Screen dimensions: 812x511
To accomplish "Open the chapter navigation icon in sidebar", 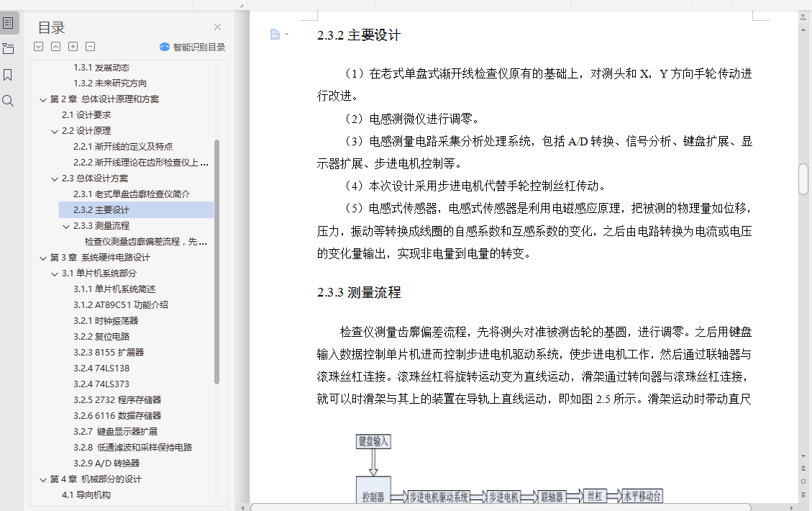I will [x=9, y=49].
